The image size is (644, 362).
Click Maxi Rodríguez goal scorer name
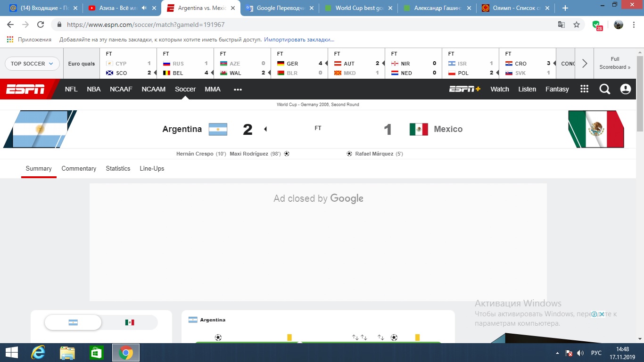click(249, 154)
